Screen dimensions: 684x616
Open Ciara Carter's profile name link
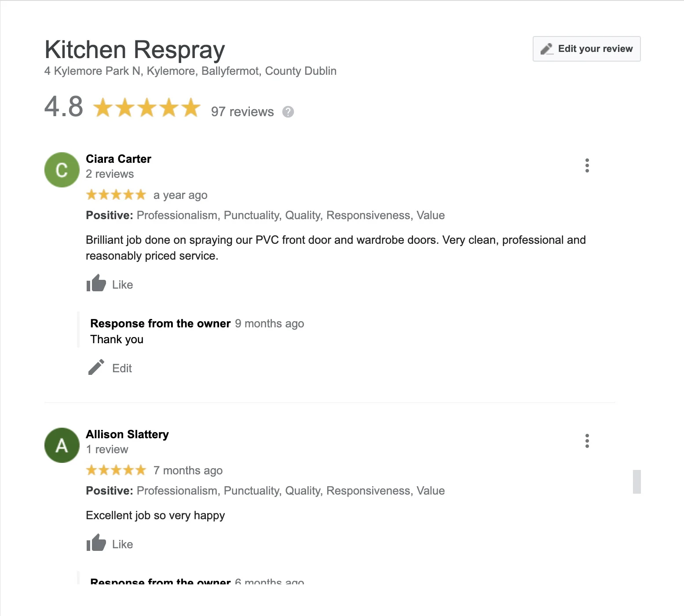pos(118,159)
